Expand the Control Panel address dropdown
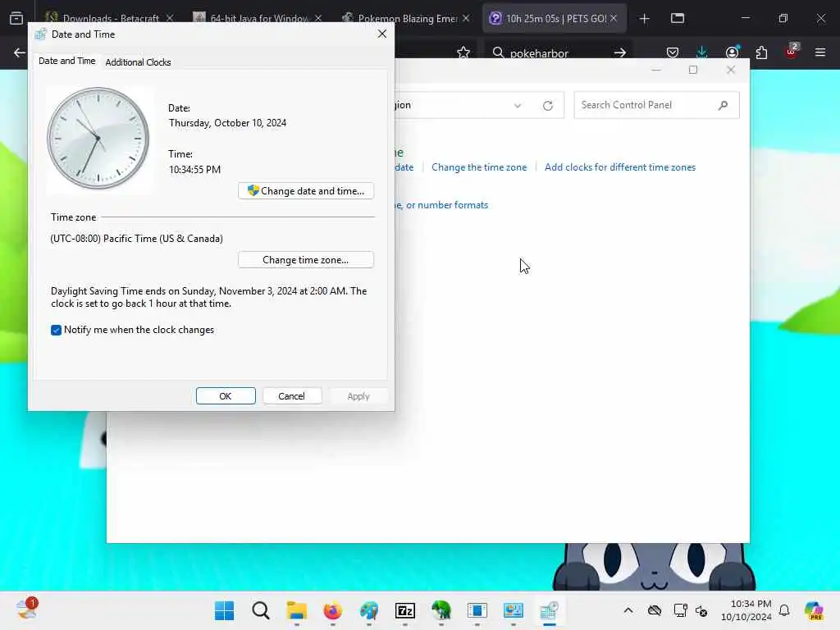This screenshot has width=840, height=630. 518,106
